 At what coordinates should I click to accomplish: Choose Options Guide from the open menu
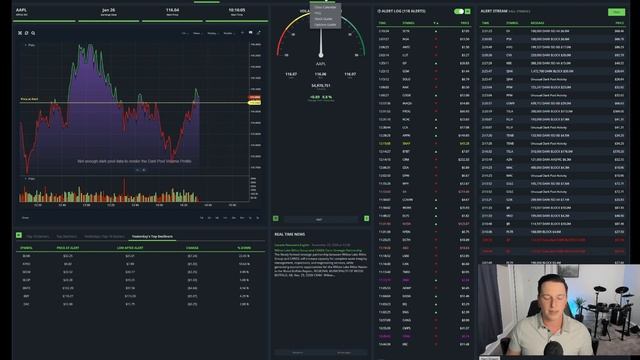click(325, 24)
